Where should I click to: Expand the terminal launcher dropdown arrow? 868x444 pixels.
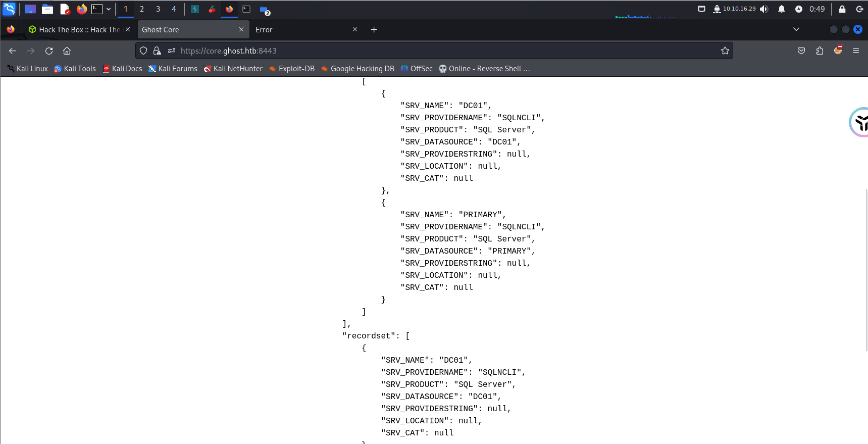click(109, 9)
